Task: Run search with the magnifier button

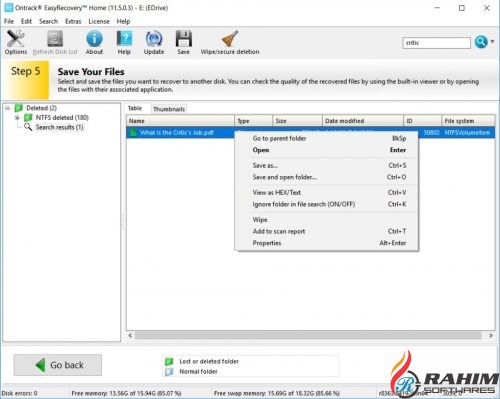Action: (x=481, y=42)
